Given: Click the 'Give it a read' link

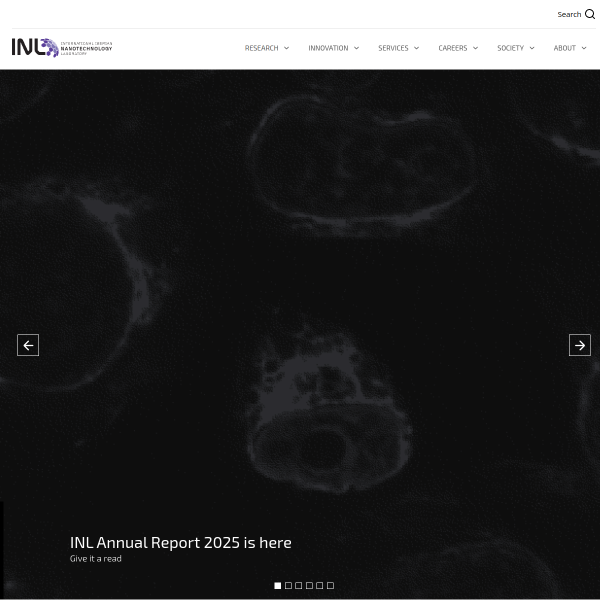Looking at the screenshot, I should coord(96,559).
